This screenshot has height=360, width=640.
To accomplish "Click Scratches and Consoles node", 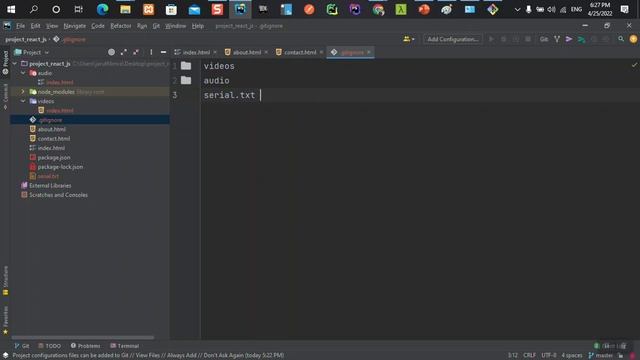I will (x=58, y=195).
